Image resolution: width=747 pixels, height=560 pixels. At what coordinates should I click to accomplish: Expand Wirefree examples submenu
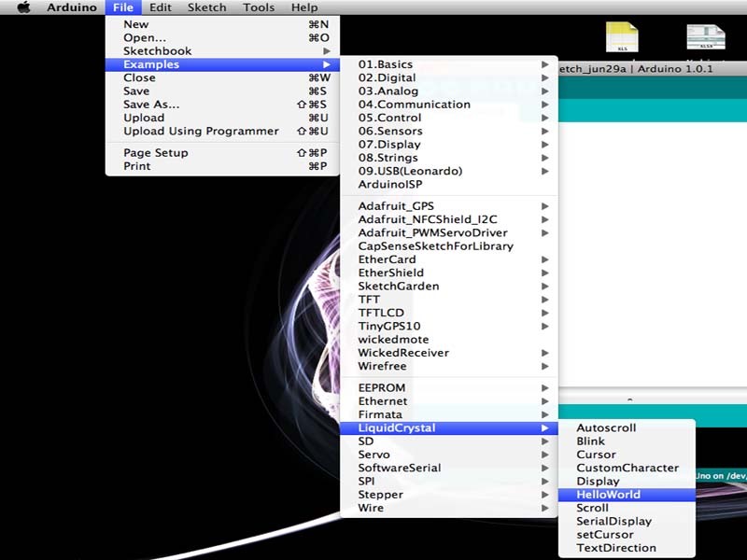[x=449, y=366]
